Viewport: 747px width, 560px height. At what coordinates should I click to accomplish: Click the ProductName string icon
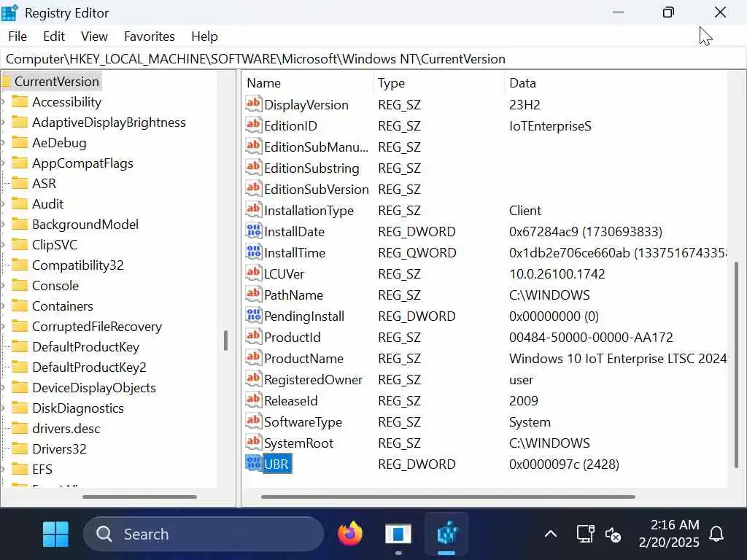(253, 357)
